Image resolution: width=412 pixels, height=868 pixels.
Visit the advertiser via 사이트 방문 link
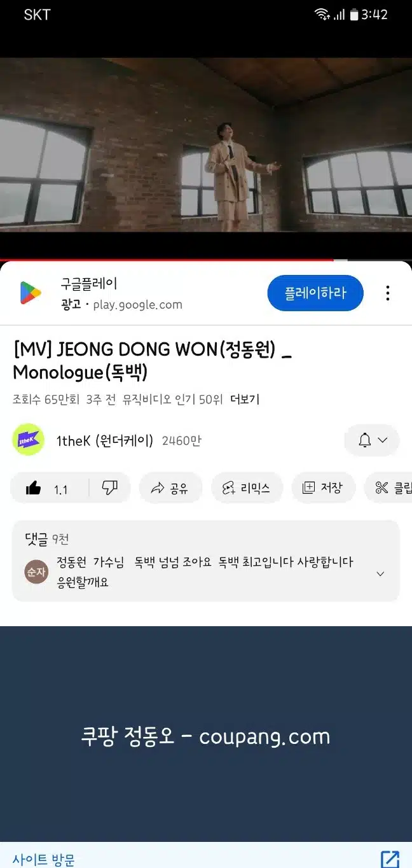43,860
